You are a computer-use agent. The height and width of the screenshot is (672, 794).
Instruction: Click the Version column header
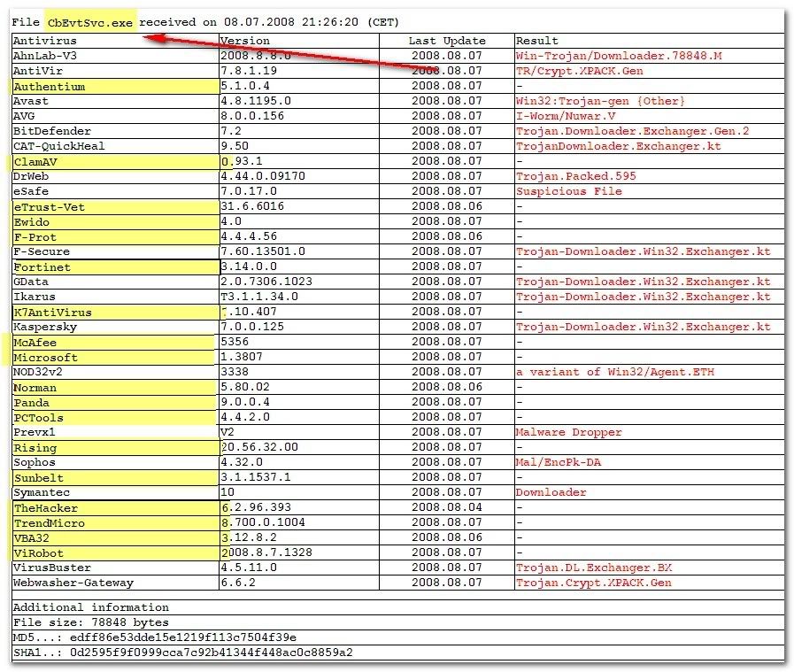[x=244, y=41]
